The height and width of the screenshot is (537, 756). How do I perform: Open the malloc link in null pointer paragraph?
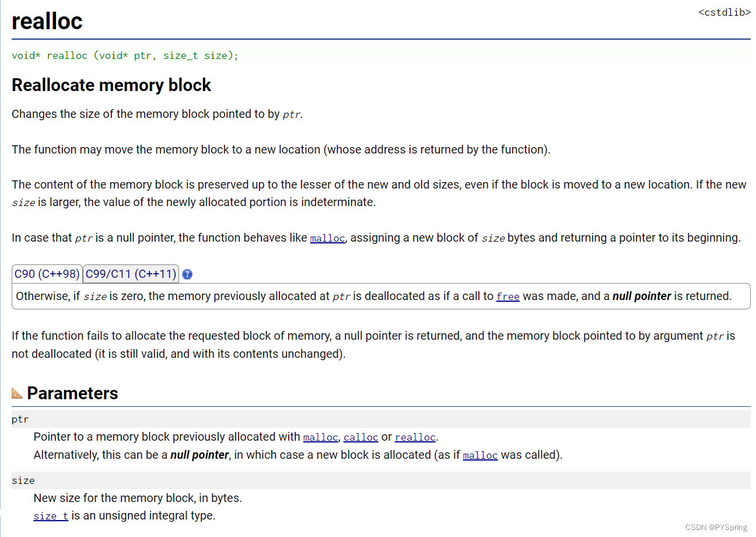pos(327,238)
